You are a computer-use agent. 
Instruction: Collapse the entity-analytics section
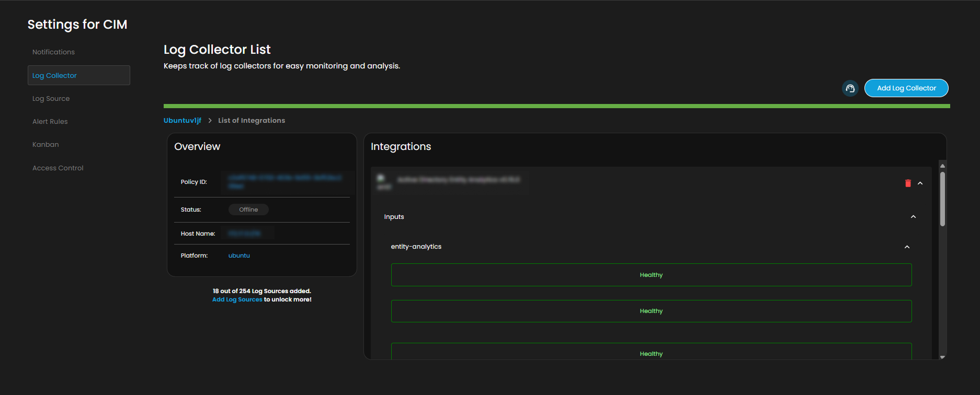tap(907, 247)
